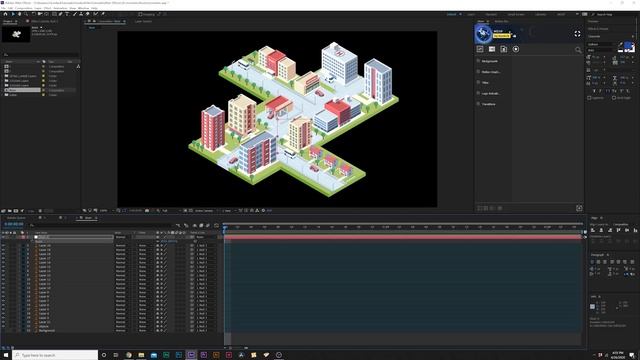Open Task View on taskbar
Image resolution: width=640 pixels, height=360 pixels.
coord(116,355)
